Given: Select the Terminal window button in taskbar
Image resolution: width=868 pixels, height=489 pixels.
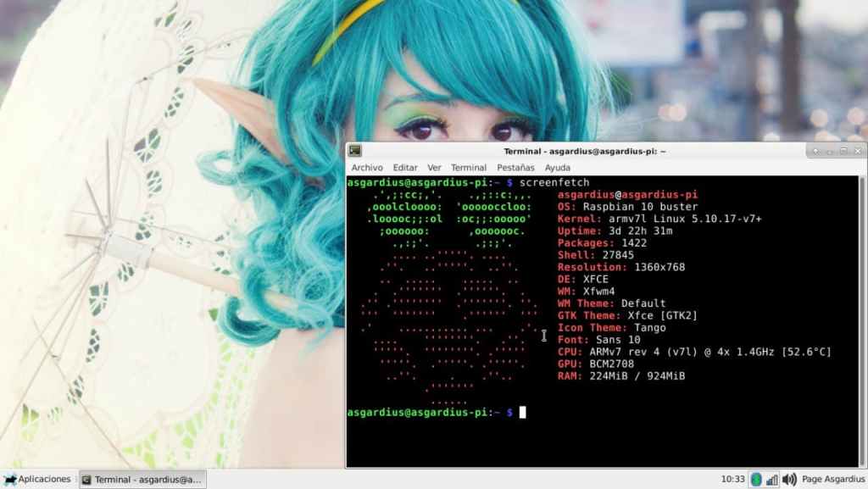Looking at the screenshot, I should 142,480.
